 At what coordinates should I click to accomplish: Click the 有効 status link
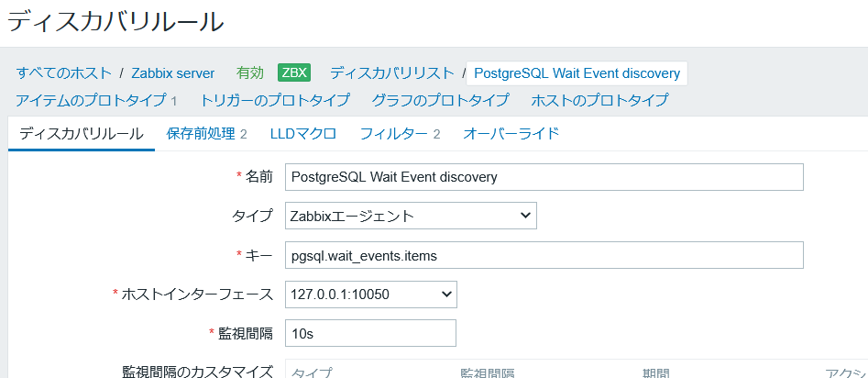pyautogui.click(x=249, y=72)
